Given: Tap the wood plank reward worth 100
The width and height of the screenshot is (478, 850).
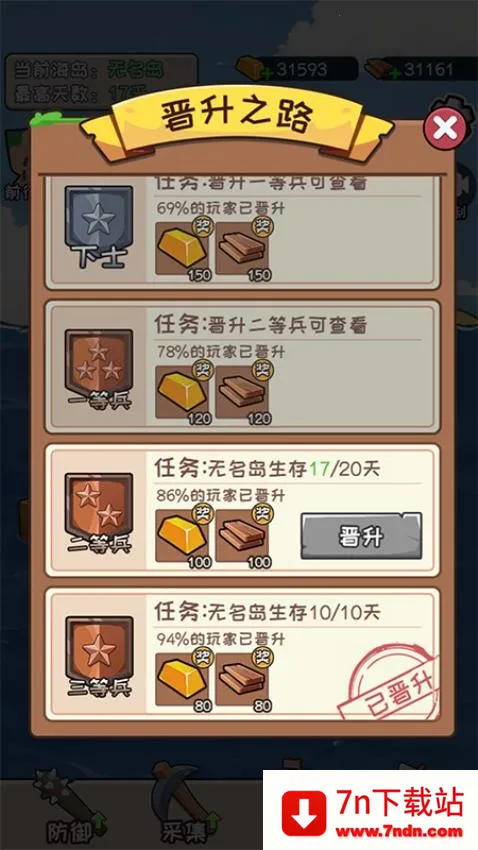Looking at the screenshot, I should click(242, 536).
